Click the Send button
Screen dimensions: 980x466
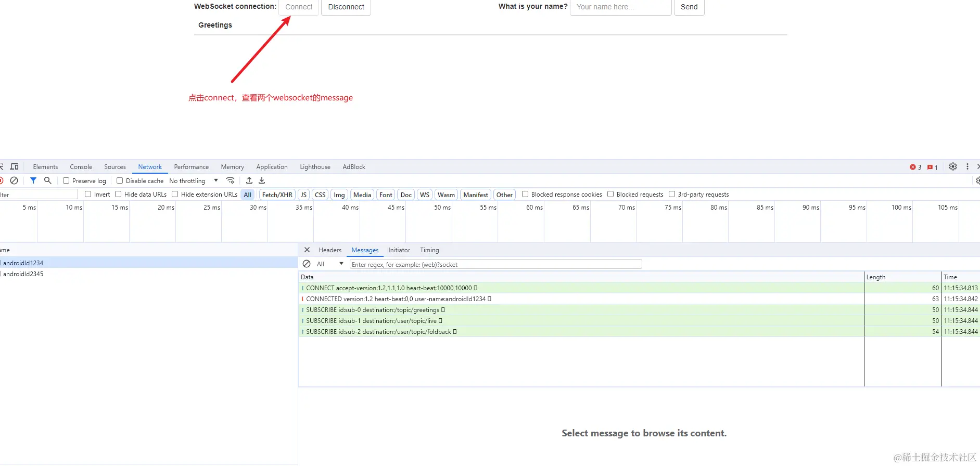click(x=689, y=7)
